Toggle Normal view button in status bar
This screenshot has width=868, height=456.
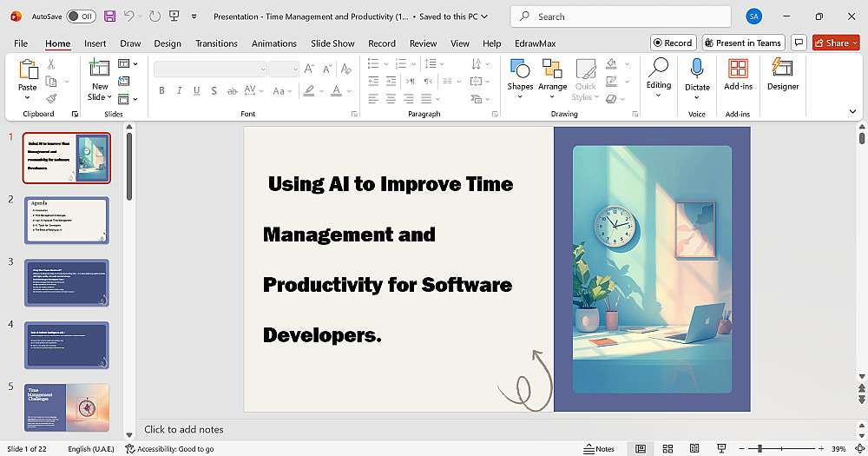(x=641, y=449)
